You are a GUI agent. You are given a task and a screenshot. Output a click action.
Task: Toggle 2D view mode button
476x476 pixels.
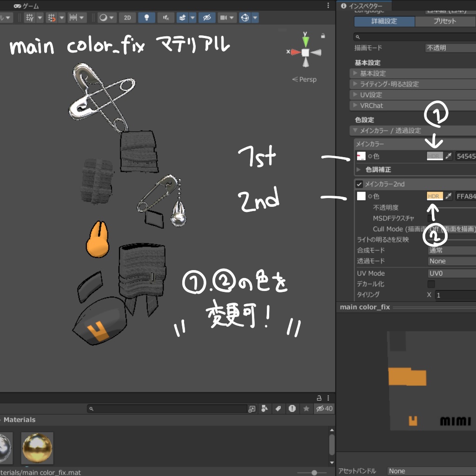click(127, 18)
